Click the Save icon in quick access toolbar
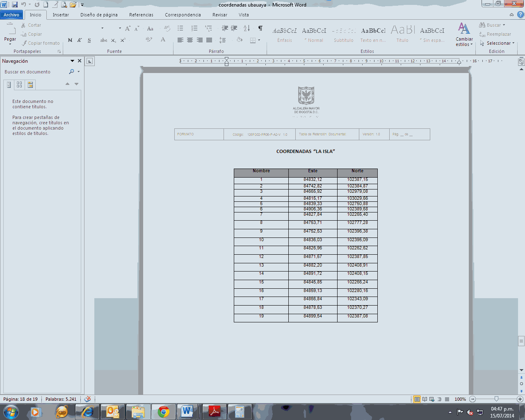This screenshot has width=525, height=420. (x=15, y=5)
